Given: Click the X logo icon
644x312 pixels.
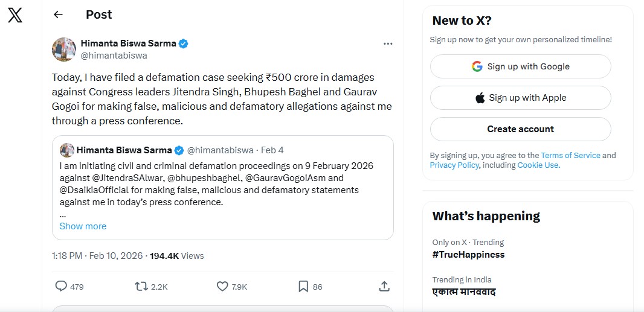Looking at the screenshot, I should coord(15,15).
